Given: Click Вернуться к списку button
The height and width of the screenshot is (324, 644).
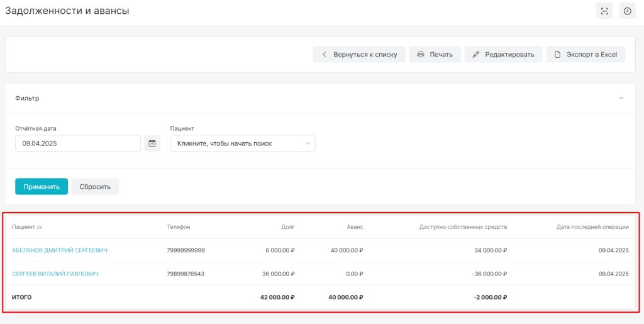Looking at the screenshot, I should tap(359, 55).
